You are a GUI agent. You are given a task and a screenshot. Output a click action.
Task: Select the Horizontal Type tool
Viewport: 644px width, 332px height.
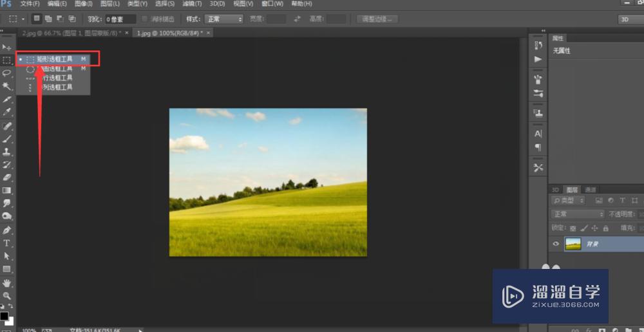(x=6, y=243)
